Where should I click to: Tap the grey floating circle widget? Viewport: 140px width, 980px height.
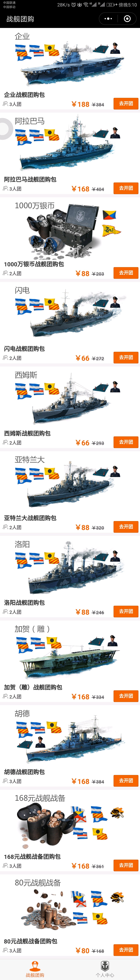[5, 129]
